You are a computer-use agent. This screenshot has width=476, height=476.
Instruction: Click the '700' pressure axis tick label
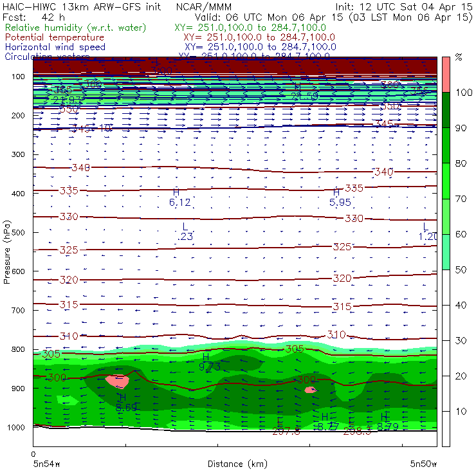pyautogui.click(x=18, y=311)
